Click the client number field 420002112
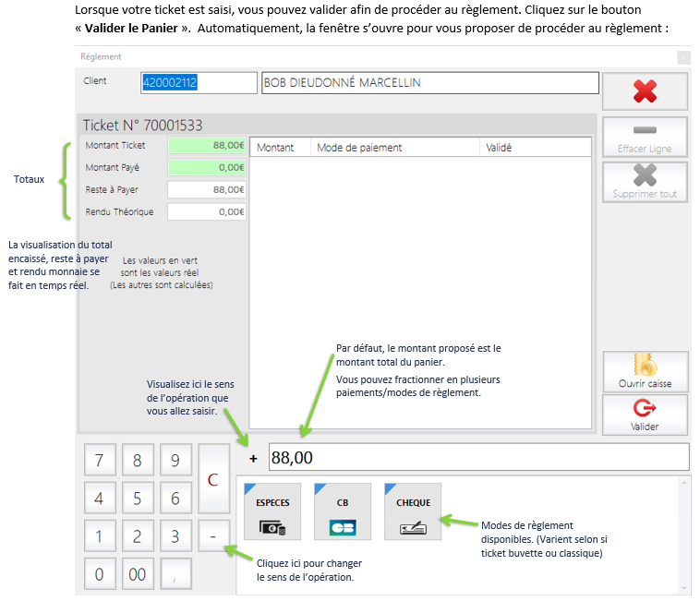The width and height of the screenshot is (700, 601). (199, 83)
